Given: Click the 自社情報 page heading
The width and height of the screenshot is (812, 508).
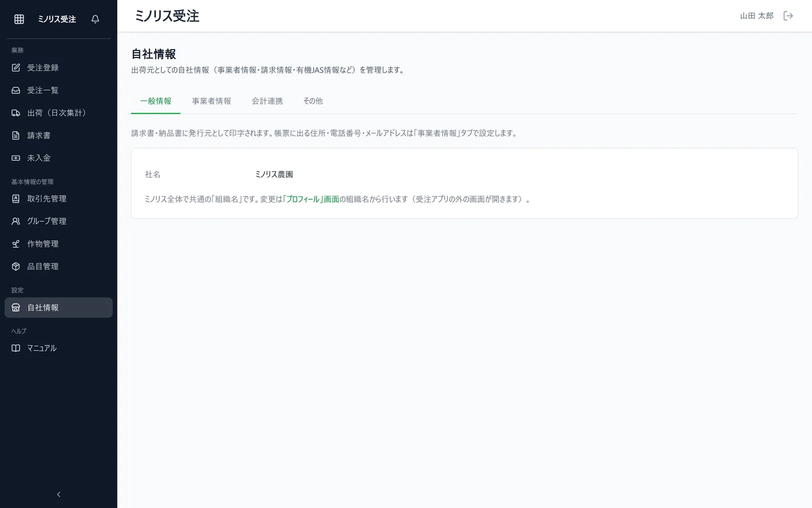Looking at the screenshot, I should (154, 54).
